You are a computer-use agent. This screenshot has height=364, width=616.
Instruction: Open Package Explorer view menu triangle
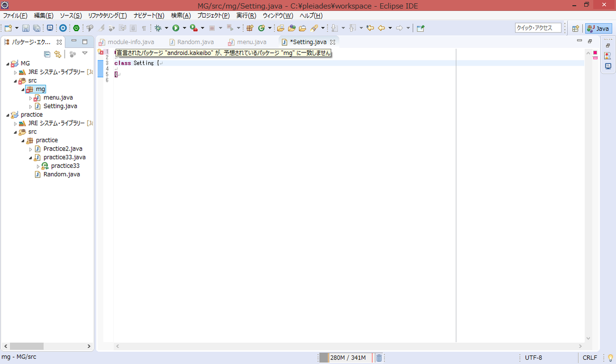tap(85, 53)
